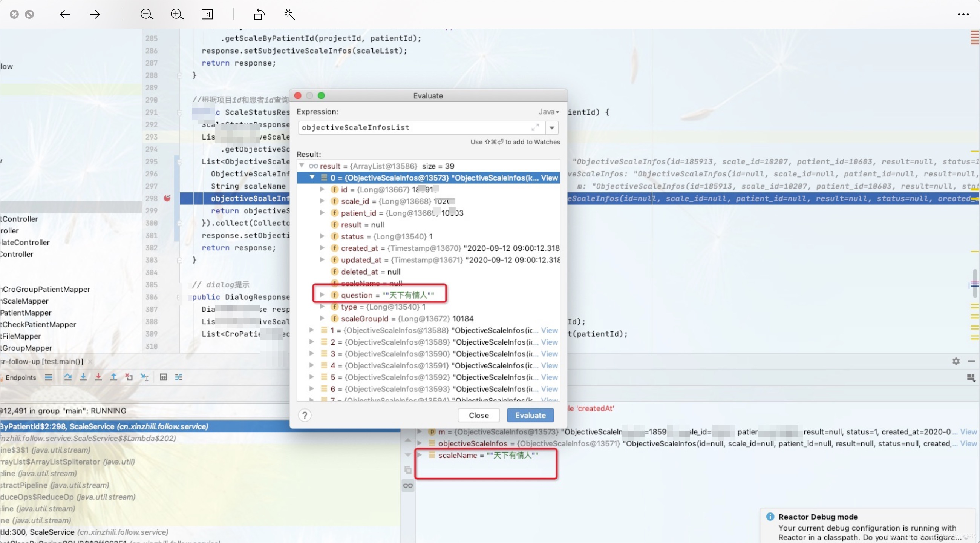This screenshot has width=980, height=543.
Task: Click the restore layout icon in debugger panel
Action: [x=971, y=377]
